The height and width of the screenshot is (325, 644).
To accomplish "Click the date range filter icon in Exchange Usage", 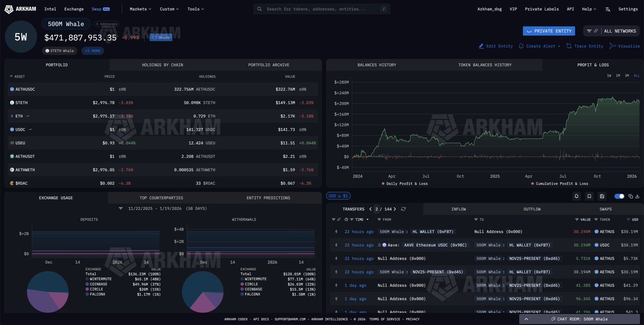I will [x=120, y=208].
